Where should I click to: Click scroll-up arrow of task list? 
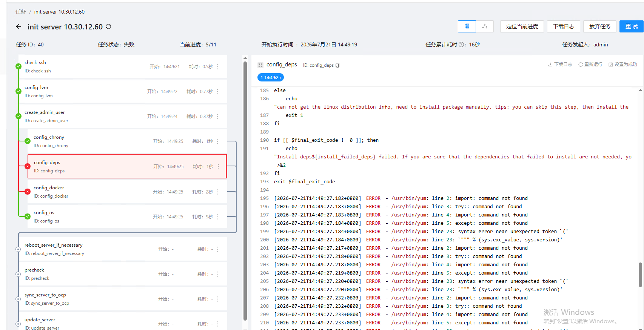pos(245,58)
